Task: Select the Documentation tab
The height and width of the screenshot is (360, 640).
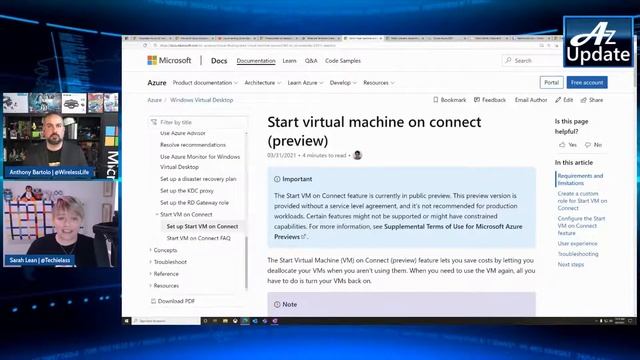Action: 256,61
